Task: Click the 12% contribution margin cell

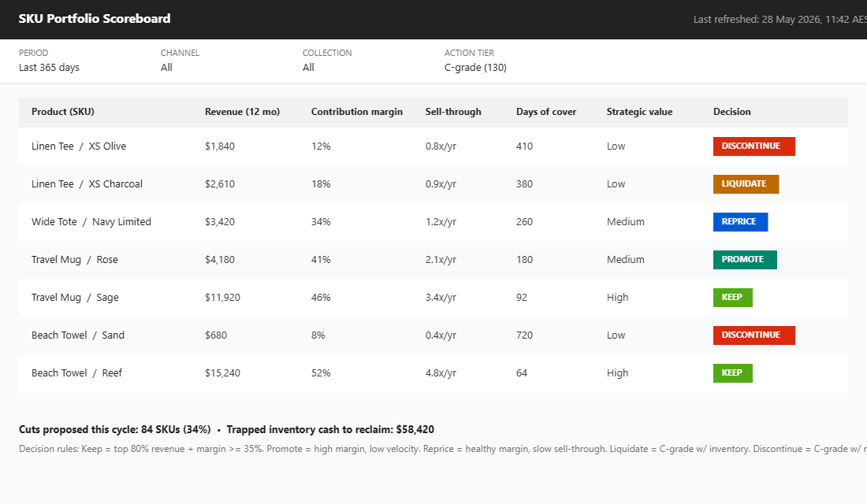Action: (321, 146)
